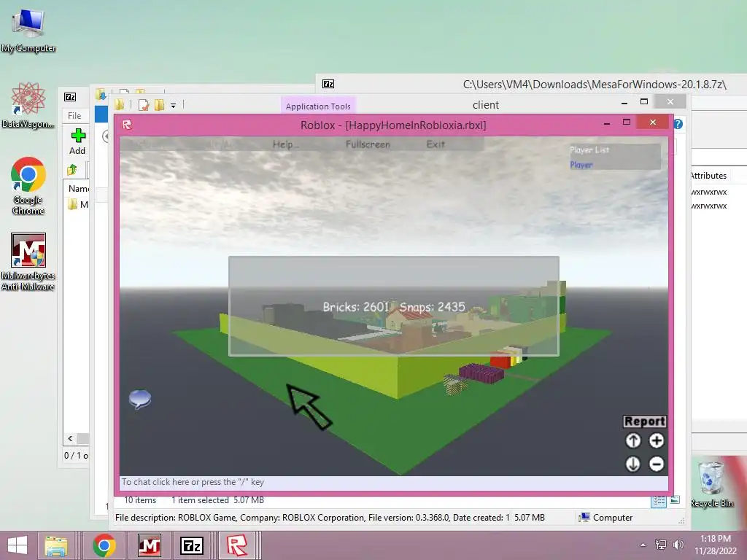Screen dimensions: 747x560
Task: Open DataWagon desktop shortcut
Action: [28, 106]
